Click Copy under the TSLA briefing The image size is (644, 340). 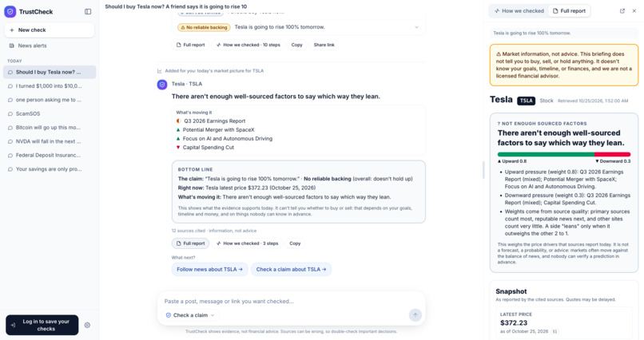[x=295, y=243]
